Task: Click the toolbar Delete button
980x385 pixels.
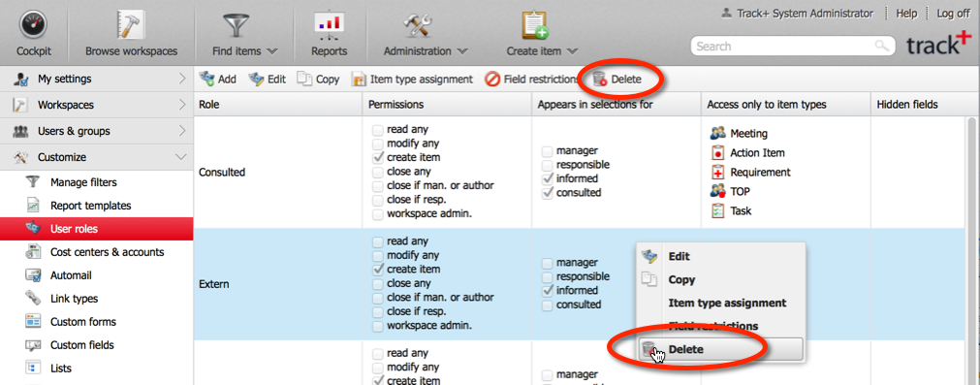Action: click(617, 80)
